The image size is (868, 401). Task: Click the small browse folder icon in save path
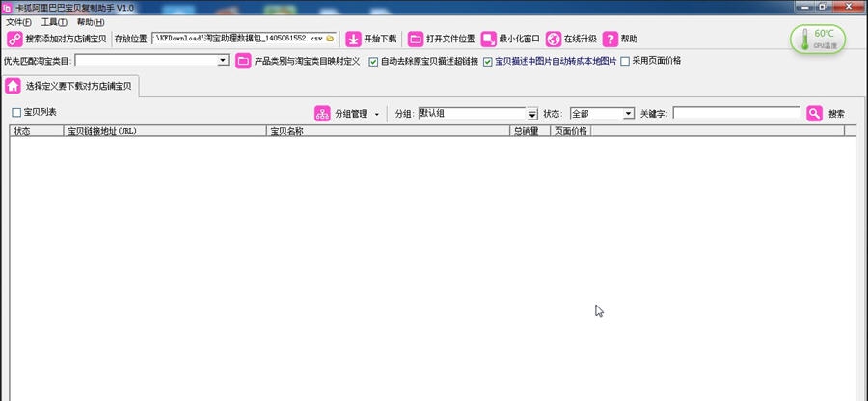tap(330, 39)
